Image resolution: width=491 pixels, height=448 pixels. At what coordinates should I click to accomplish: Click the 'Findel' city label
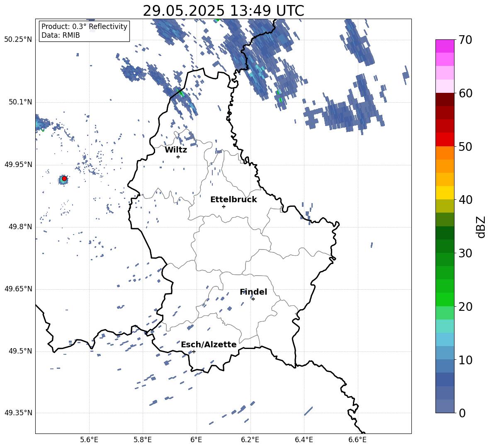pyautogui.click(x=253, y=292)
